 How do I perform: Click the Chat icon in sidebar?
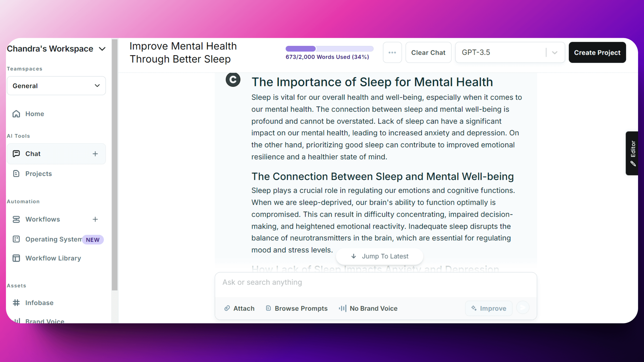point(16,153)
